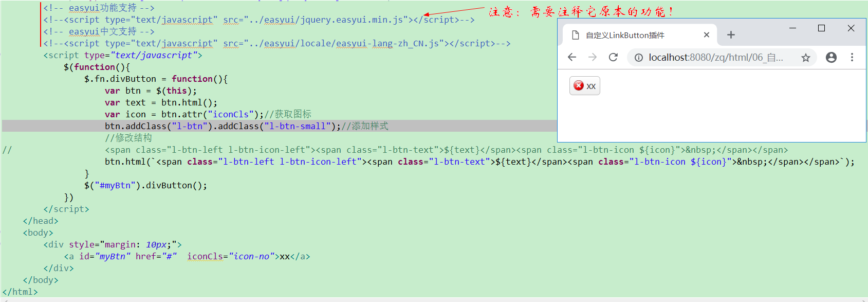Click the $.fn.divButton function line
The image size is (868, 302).
(156, 79)
